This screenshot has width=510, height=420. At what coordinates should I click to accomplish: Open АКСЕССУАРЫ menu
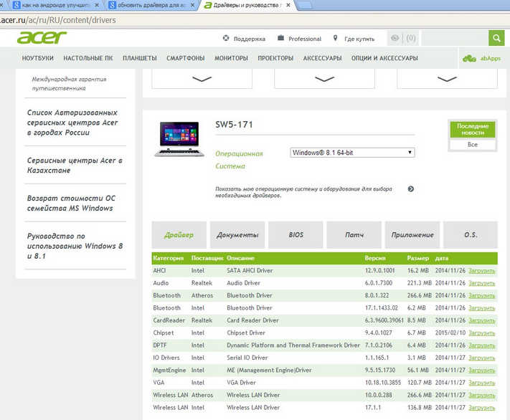[322, 58]
